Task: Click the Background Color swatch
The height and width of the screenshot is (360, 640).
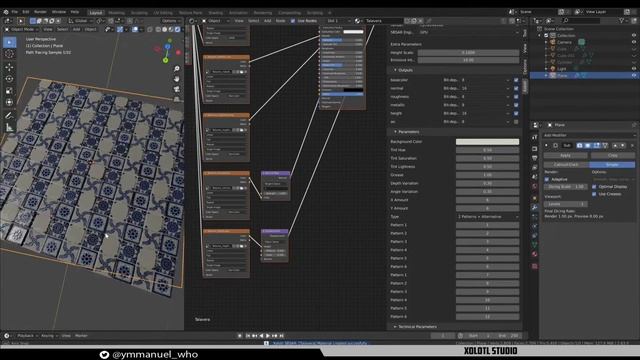Action: coord(487,142)
